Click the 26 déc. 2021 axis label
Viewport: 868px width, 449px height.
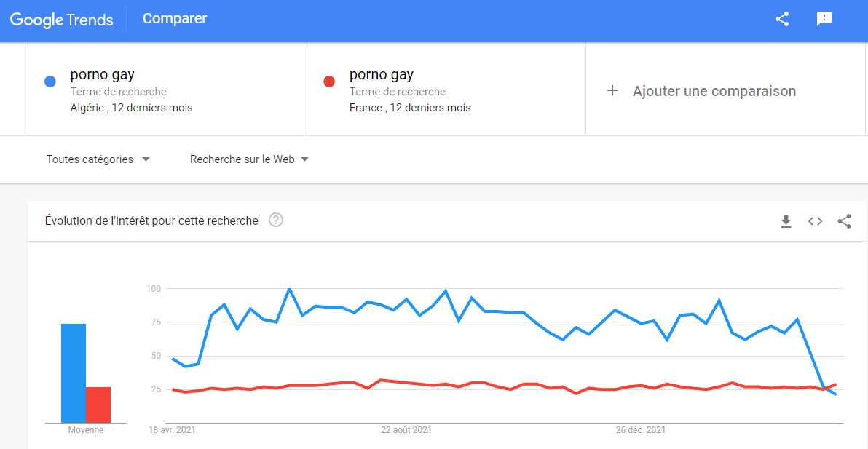pos(641,429)
